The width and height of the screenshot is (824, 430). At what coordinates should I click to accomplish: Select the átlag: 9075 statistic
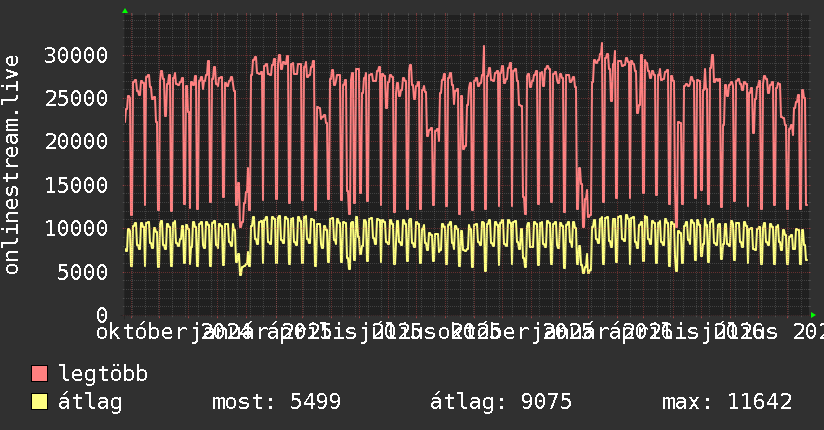pyautogui.click(x=501, y=402)
